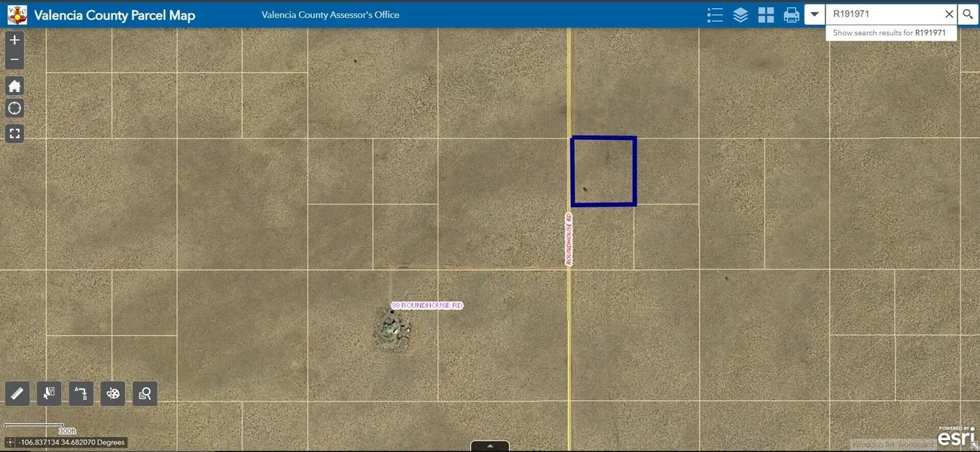The height and width of the screenshot is (452, 980).
Task: Open the A-to-B directions tool
Action: (81, 392)
